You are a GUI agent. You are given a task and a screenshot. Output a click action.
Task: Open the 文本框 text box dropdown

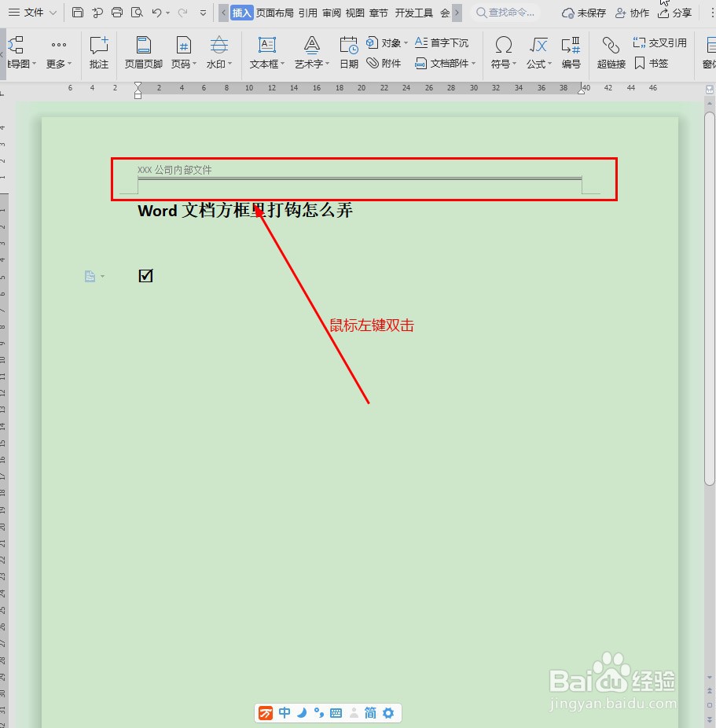266,53
